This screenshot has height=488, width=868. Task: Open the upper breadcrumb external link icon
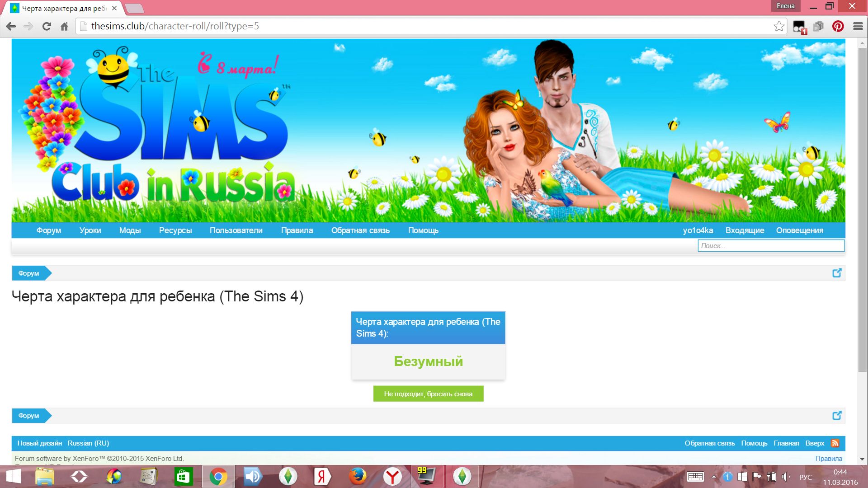pyautogui.click(x=837, y=273)
